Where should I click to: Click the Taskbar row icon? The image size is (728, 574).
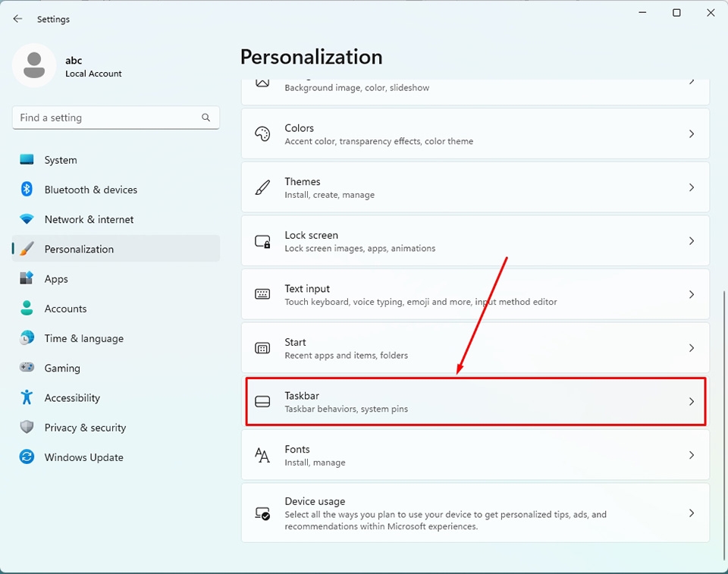[262, 401]
